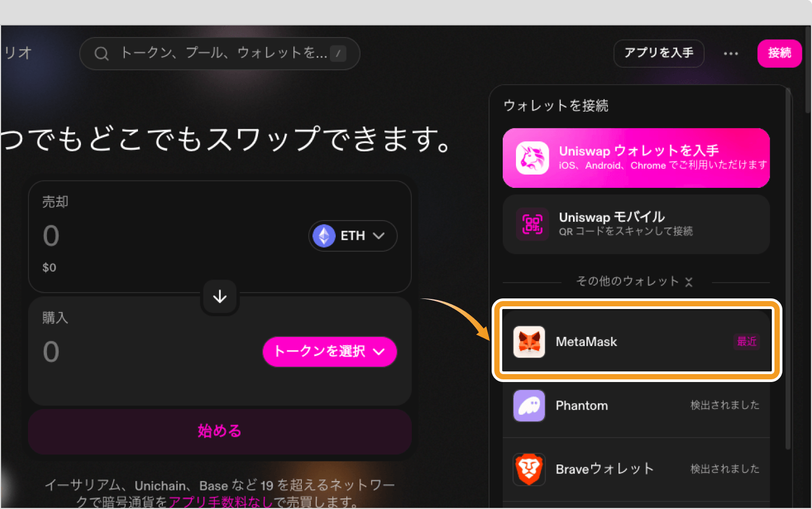Select the MetaMask fox wallet icon
The height and width of the screenshot is (509, 812).
click(530, 341)
